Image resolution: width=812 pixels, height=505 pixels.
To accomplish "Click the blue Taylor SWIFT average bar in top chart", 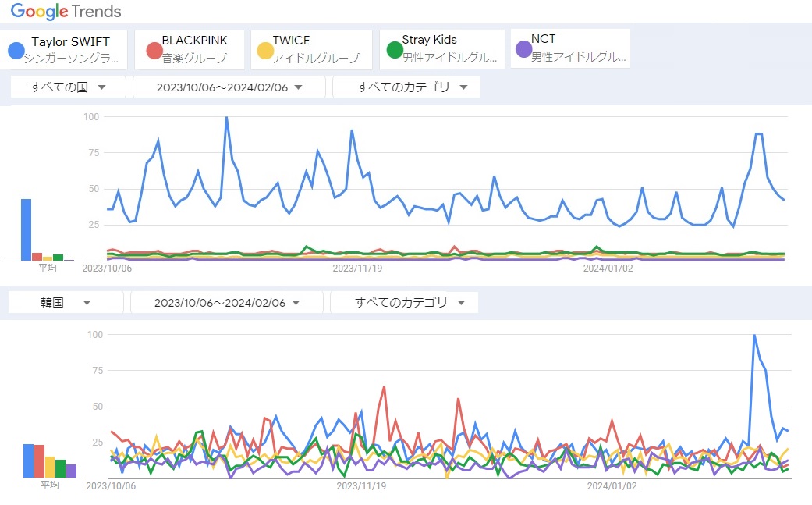I will point(26,229).
